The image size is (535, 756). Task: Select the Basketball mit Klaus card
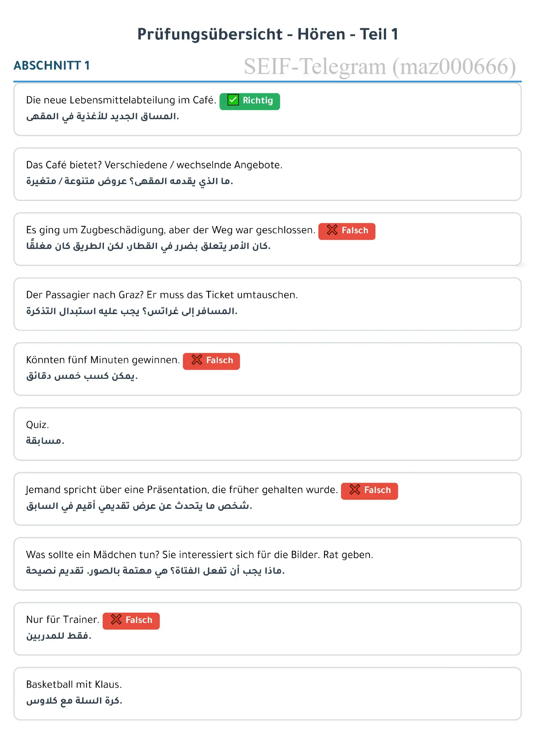pyautogui.click(x=267, y=694)
